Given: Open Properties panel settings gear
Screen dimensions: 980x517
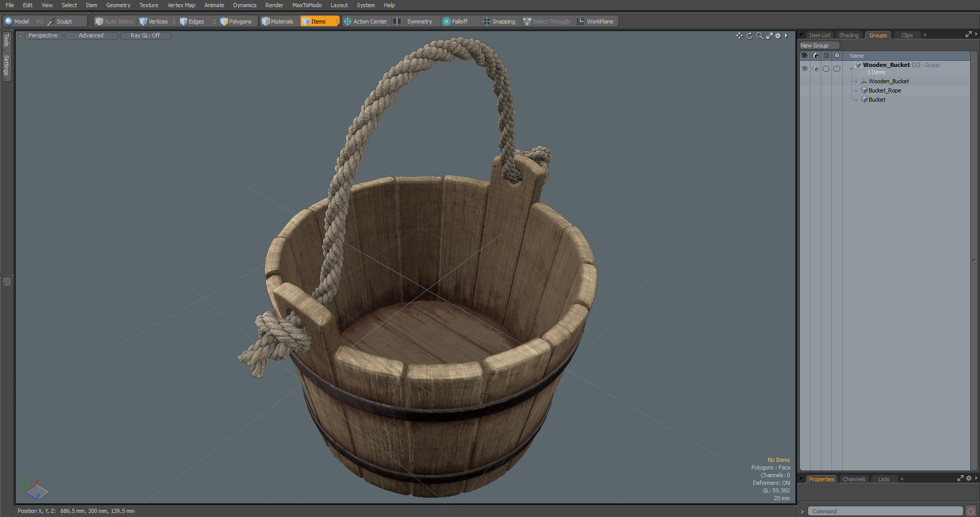Looking at the screenshot, I should (969, 479).
